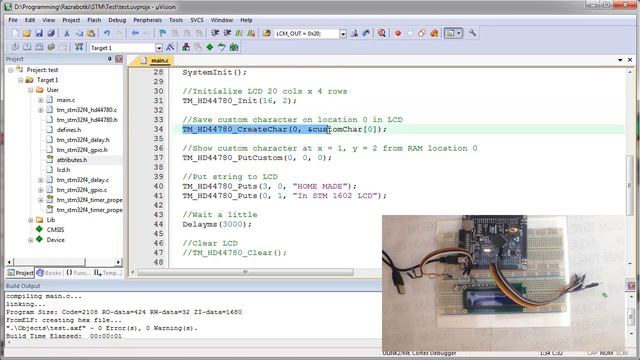Unindent selected lines icon
This screenshot has height=360, width=640.
pyautogui.click(x=227, y=33)
